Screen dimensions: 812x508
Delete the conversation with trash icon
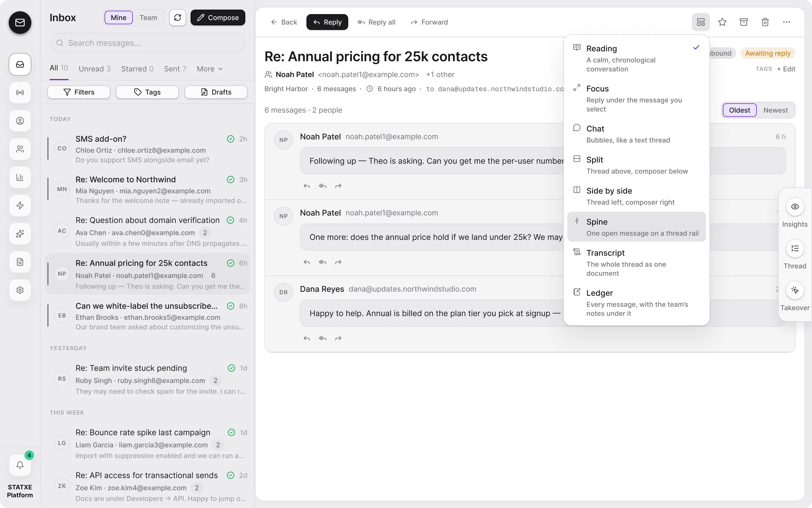click(765, 22)
